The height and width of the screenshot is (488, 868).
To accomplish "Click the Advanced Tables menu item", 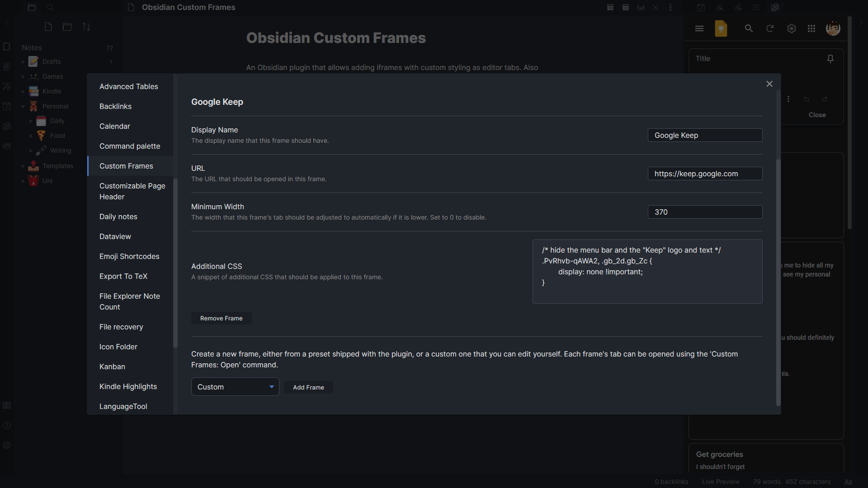I will (x=129, y=86).
